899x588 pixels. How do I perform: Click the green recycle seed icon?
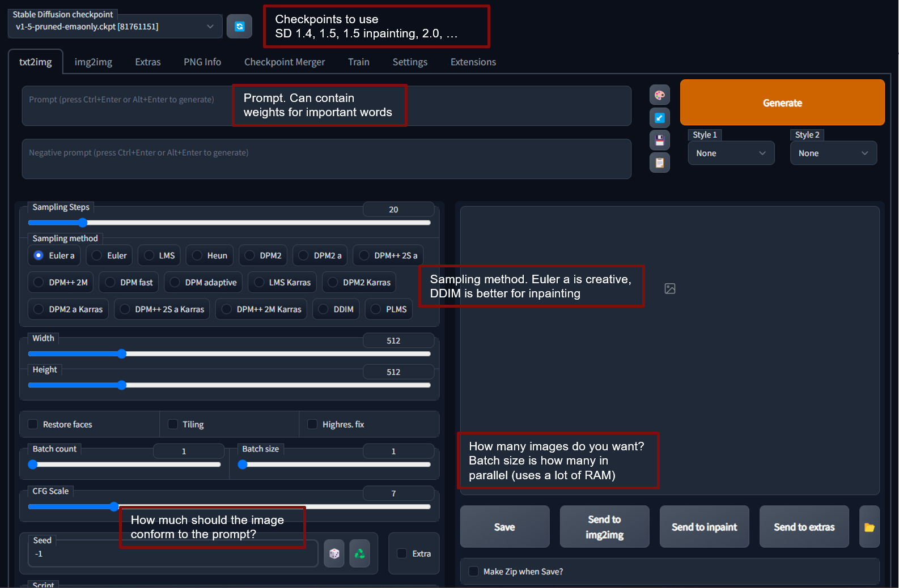point(359,553)
